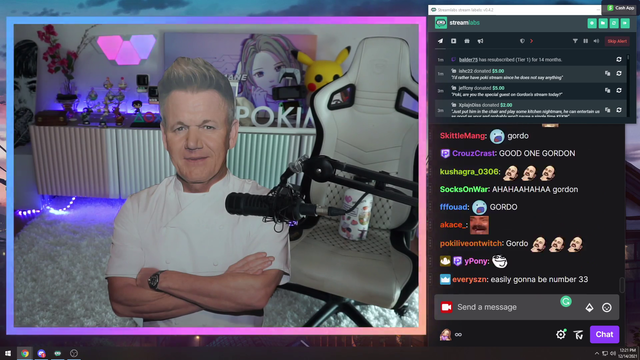Viewport: 640px width, 360px height.
Task: Click the XplajnDiss $2.00 donation amount
Action: click(506, 105)
